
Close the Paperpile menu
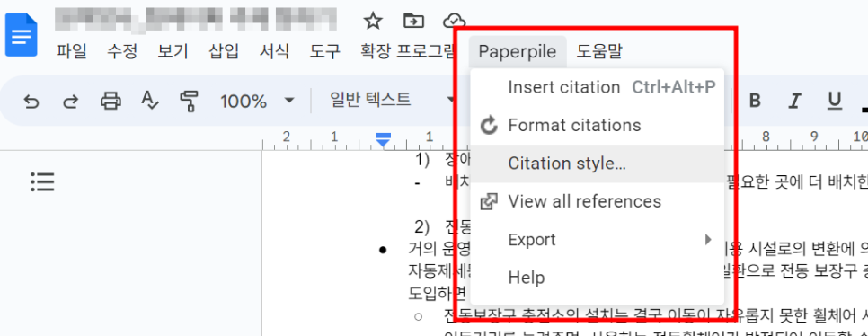click(517, 51)
